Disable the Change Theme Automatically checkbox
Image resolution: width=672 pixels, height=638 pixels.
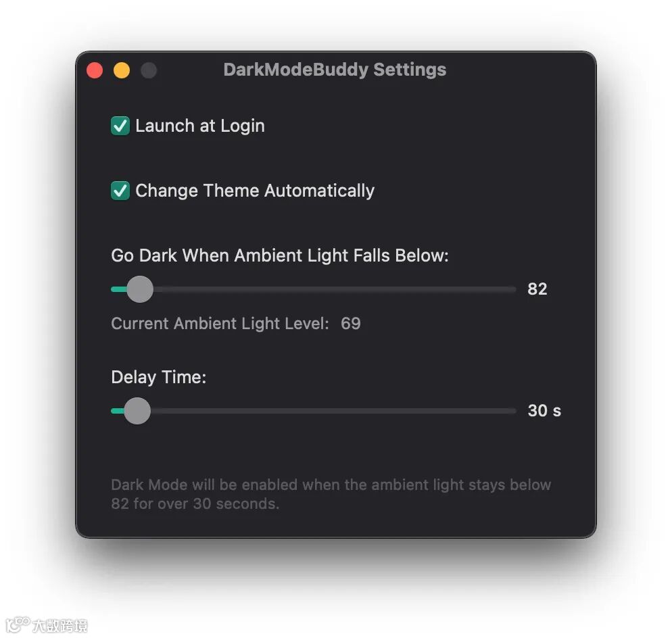(x=120, y=191)
